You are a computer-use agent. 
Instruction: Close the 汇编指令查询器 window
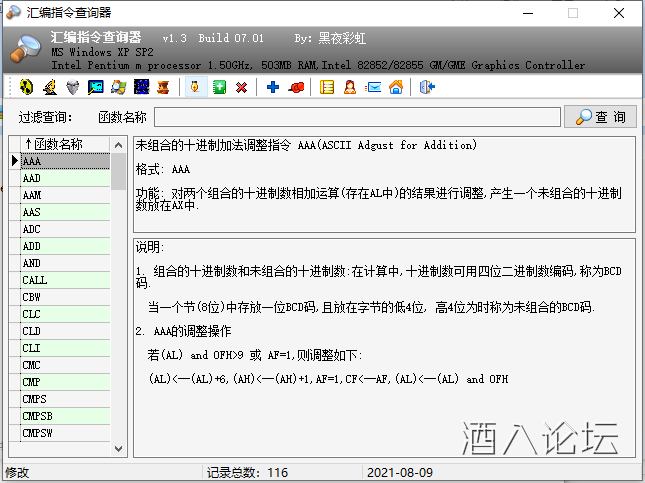click(x=619, y=13)
